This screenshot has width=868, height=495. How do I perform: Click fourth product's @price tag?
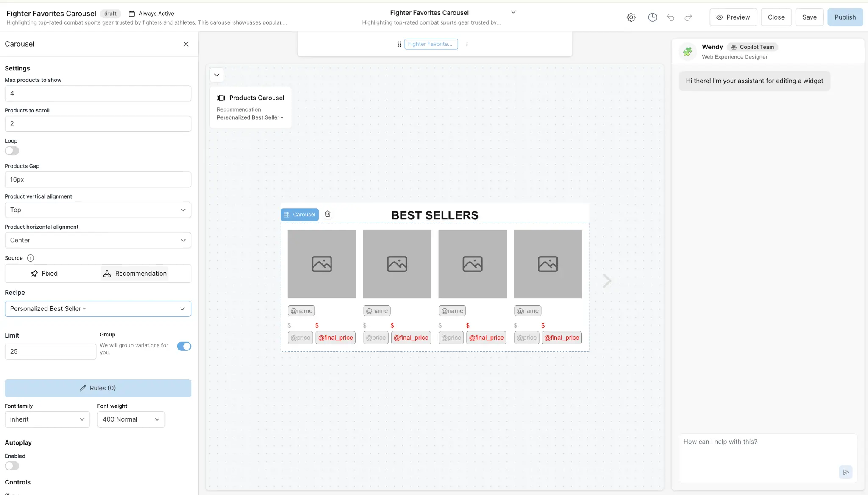(x=526, y=338)
